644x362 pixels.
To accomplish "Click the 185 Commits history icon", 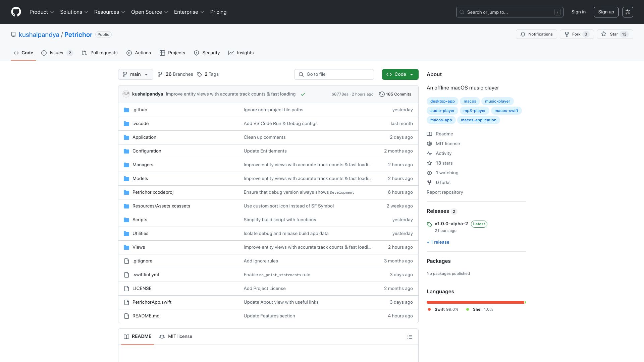I will point(382,94).
